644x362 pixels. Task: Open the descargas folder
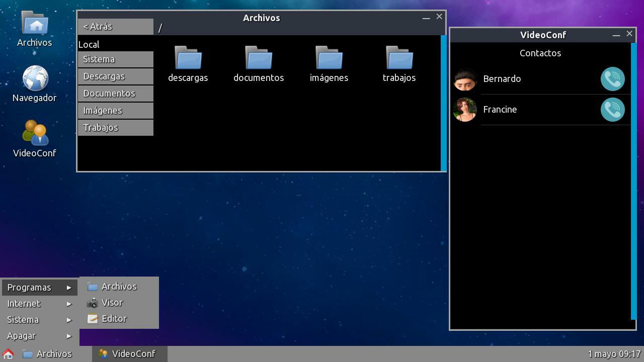pos(188,59)
